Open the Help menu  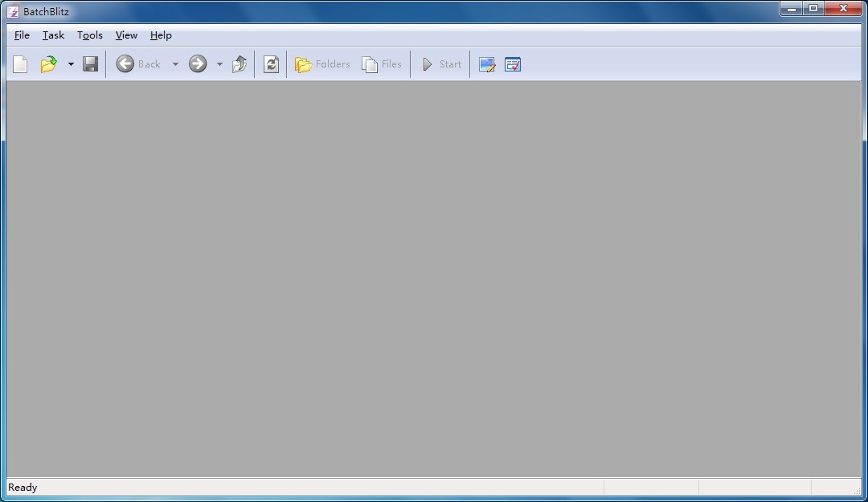coord(161,35)
